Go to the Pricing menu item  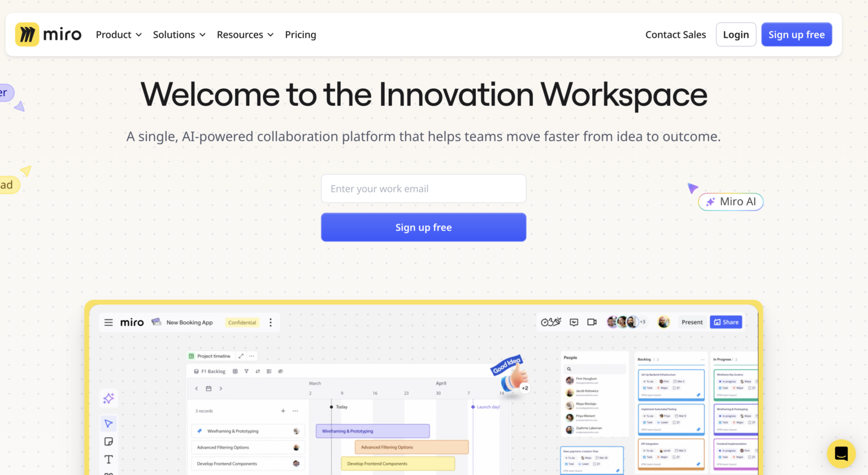300,34
